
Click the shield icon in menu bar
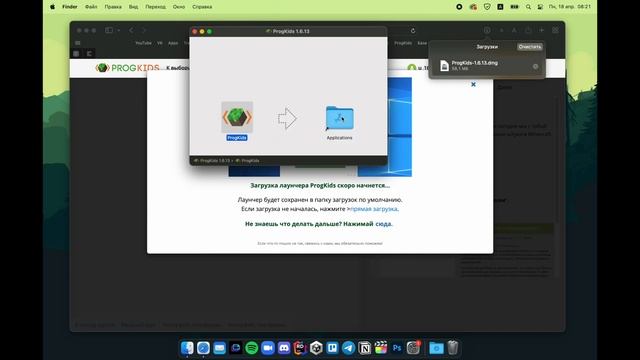coord(487,7)
